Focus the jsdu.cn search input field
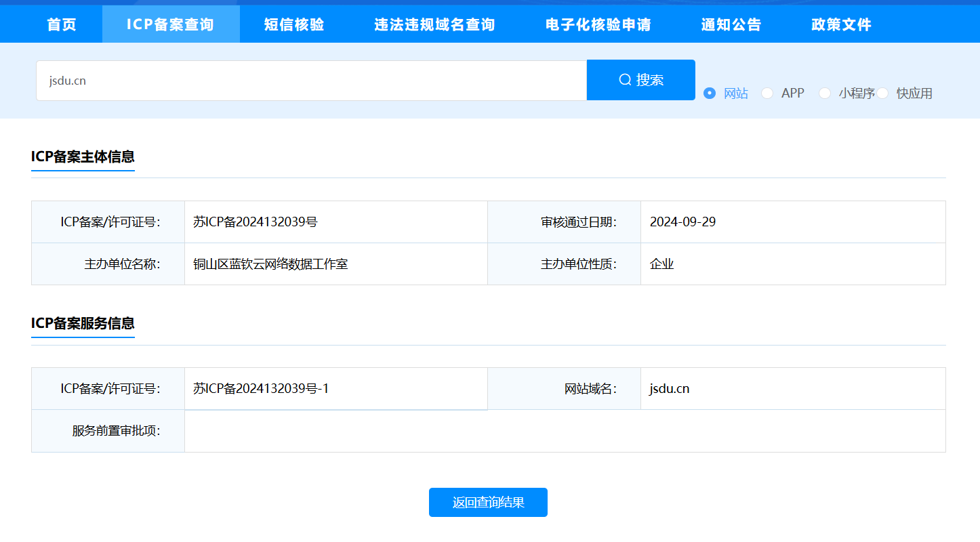Screen dimensions: 980x542 coord(311,81)
